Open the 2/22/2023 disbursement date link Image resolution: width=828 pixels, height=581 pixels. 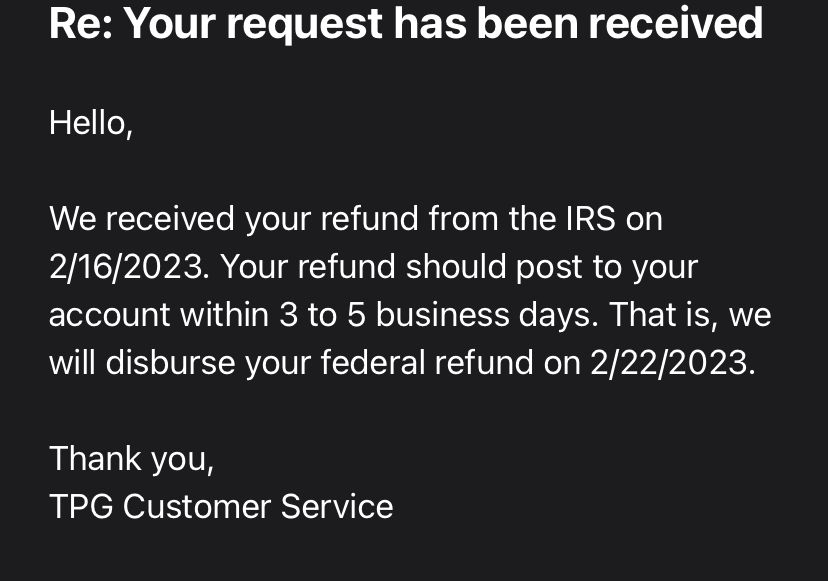point(670,362)
